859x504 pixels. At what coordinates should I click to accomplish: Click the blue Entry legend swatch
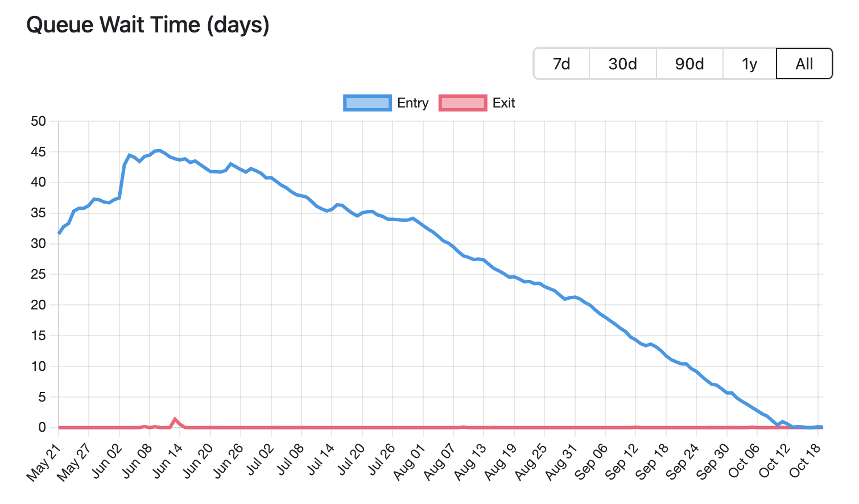pyautogui.click(x=367, y=103)
